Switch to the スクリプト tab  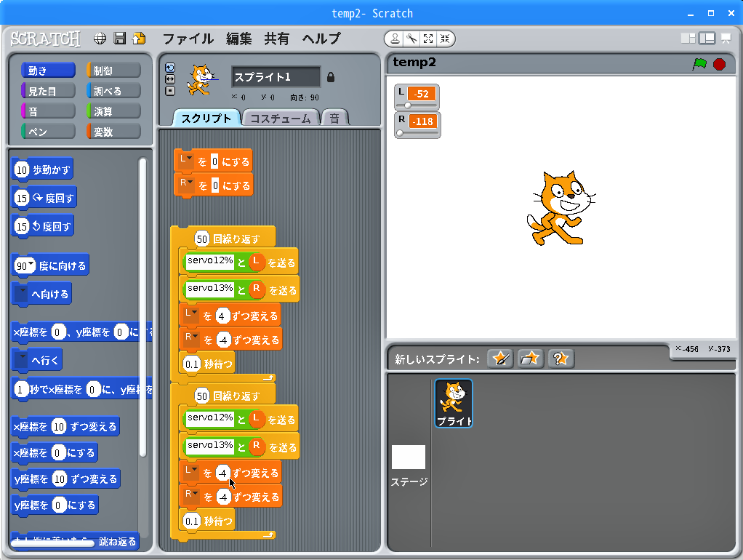click(206, 118)
